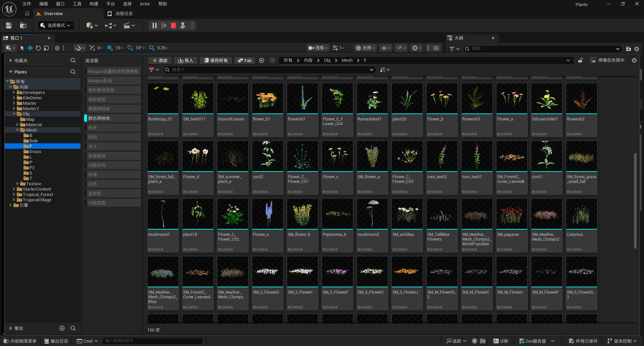Image resolution: width=644 pixels, height=346 pixels.
Task: Click the save current level icon
Action: coord(9,26)
